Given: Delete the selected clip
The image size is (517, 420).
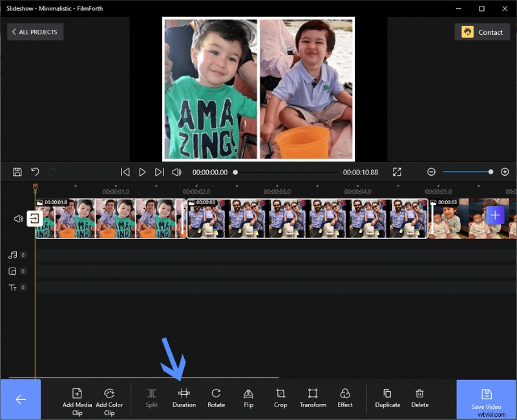Looking at the screenshot, I should (x=419, y=399).
